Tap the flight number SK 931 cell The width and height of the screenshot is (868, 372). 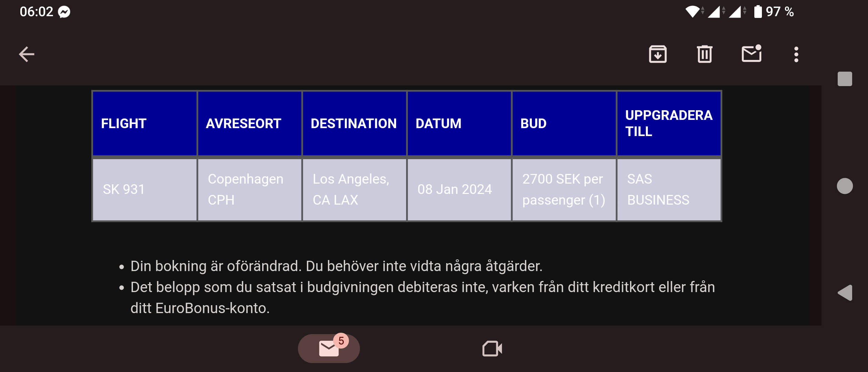145,189
